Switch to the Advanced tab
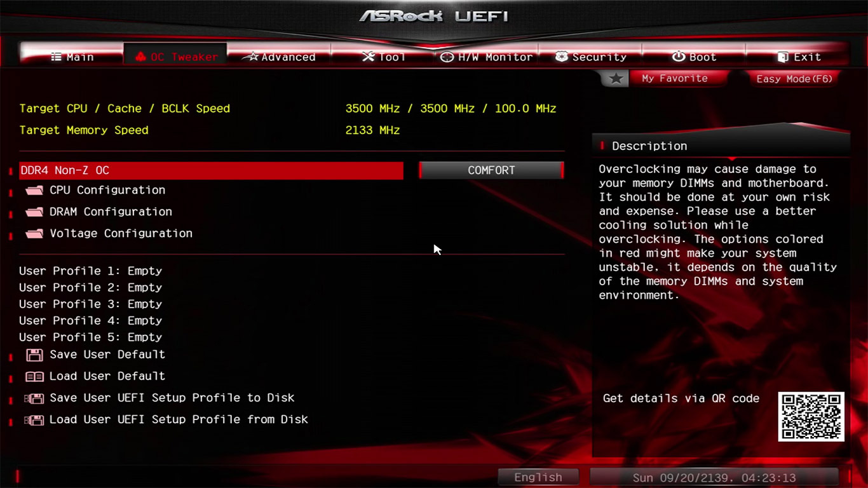868x488 pixels. (x=279, y=57)
